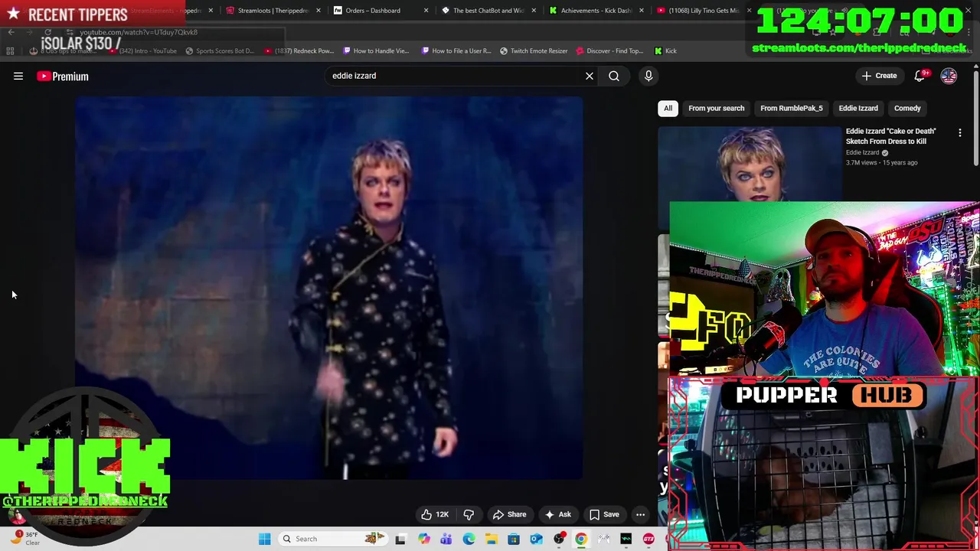Open the Create video button
This screenshot has height=551, width=980.
(x=879, y=76)
